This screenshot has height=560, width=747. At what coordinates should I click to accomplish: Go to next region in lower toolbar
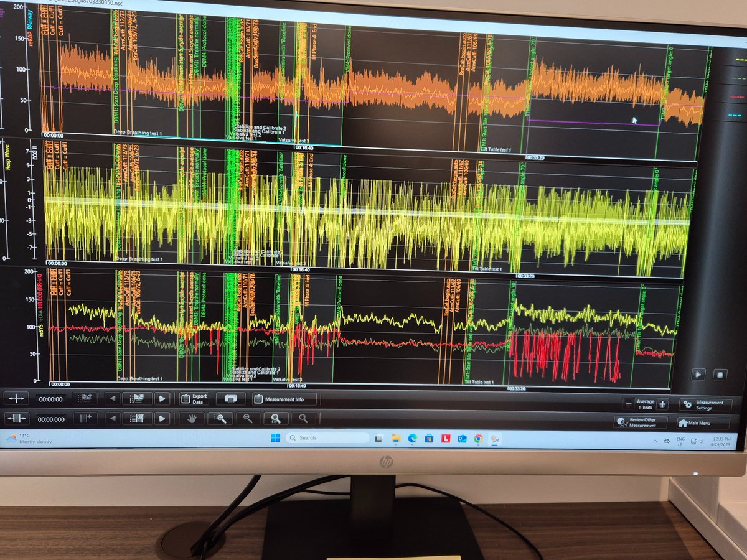[162, 418]
